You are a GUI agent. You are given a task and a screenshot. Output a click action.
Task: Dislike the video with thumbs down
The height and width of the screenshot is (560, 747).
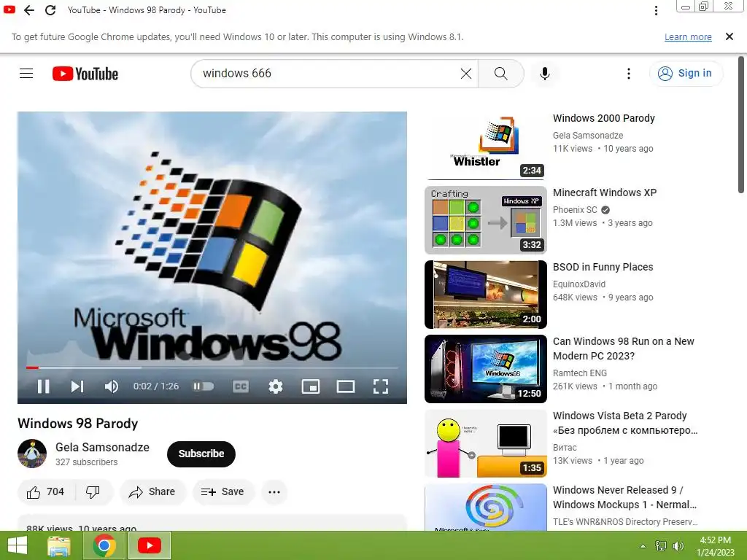point(93,492)
